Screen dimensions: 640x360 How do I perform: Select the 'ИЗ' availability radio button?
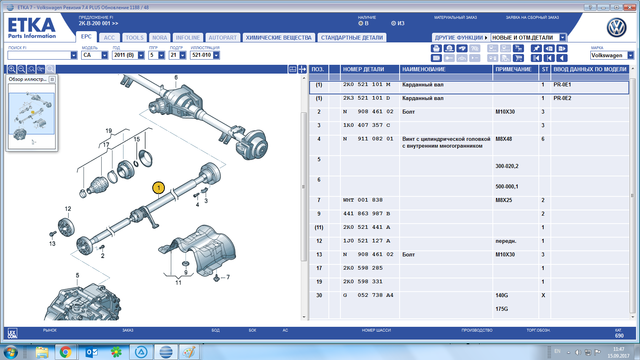(x=393, y=23)
